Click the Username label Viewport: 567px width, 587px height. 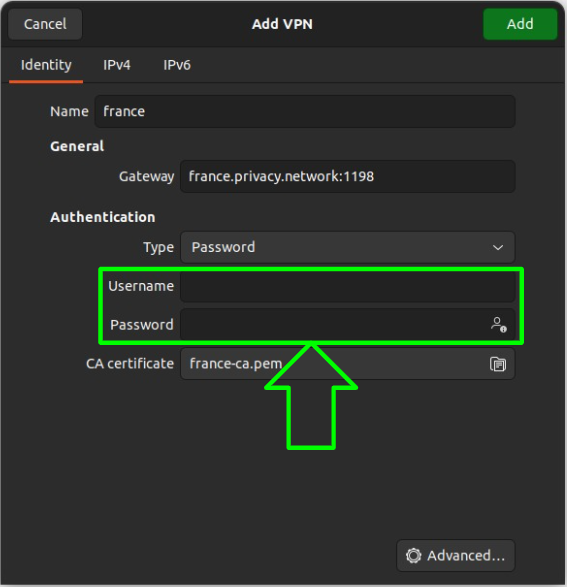141,286
